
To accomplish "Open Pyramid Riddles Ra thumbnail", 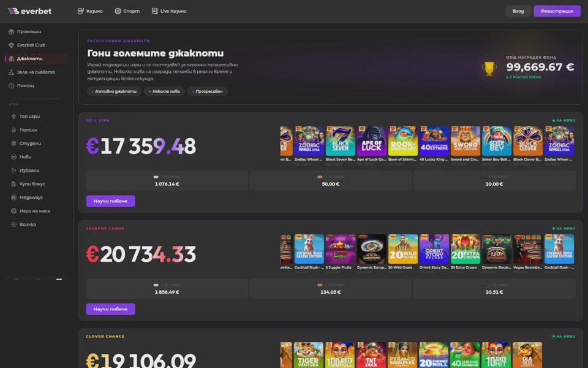I will click(x=402, y=355).
